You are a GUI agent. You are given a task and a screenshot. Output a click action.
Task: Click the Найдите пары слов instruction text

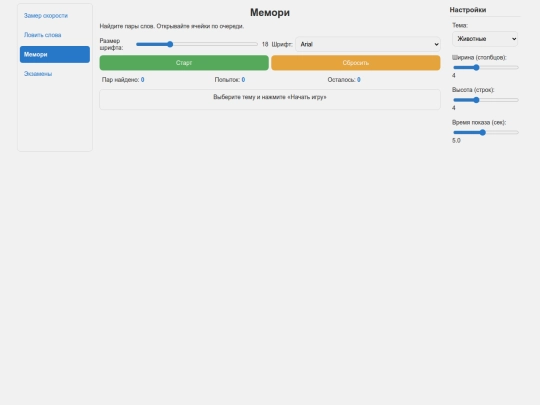pos(172,26)
